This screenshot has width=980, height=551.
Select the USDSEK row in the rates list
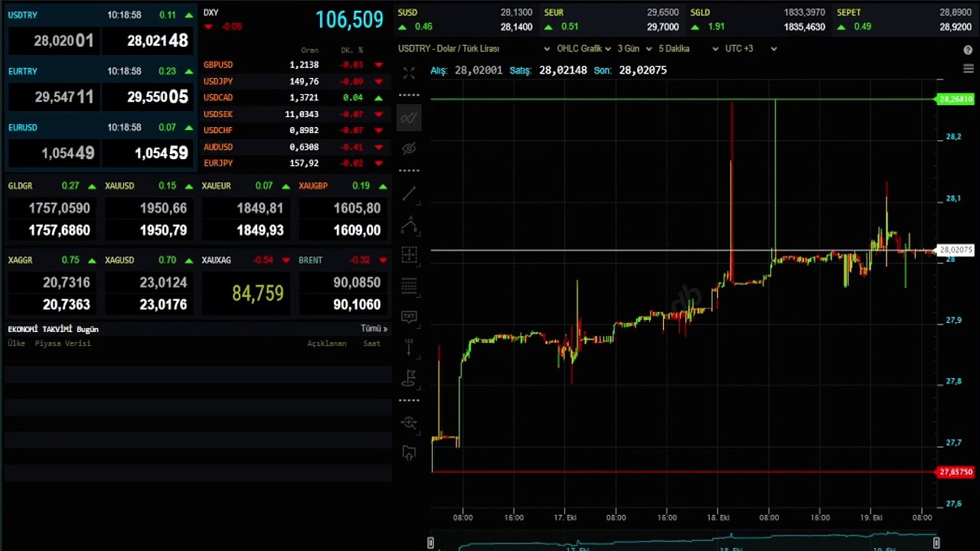pos(294,114)
